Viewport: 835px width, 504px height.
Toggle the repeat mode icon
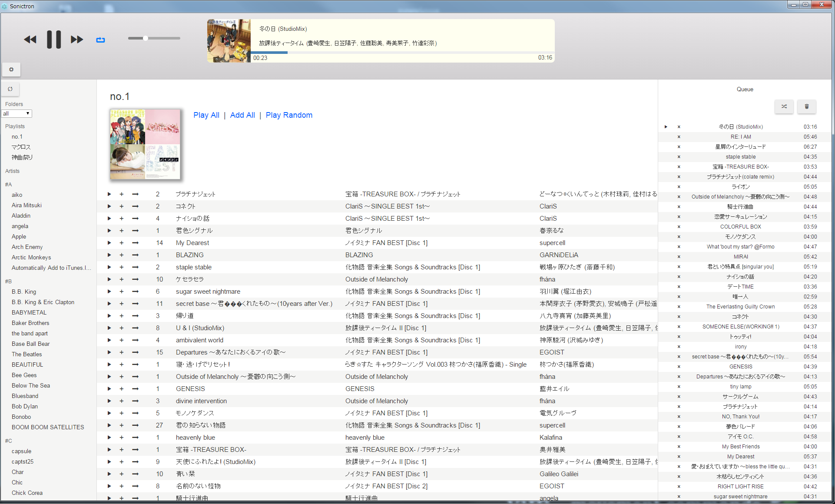click(x=100, y=40)
